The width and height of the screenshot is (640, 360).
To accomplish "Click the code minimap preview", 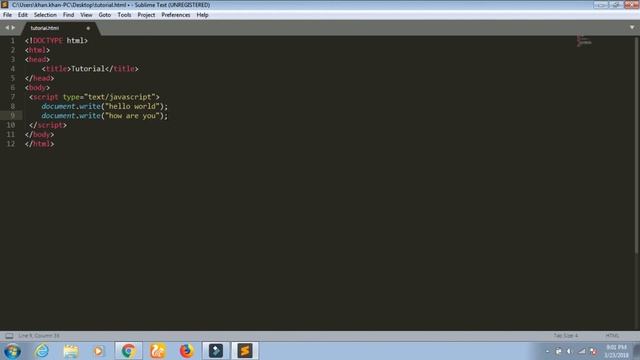I will click(x=584, y=41).
